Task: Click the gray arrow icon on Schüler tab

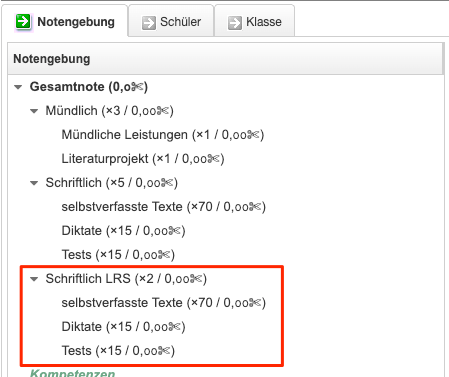Action: coord(149,23)
